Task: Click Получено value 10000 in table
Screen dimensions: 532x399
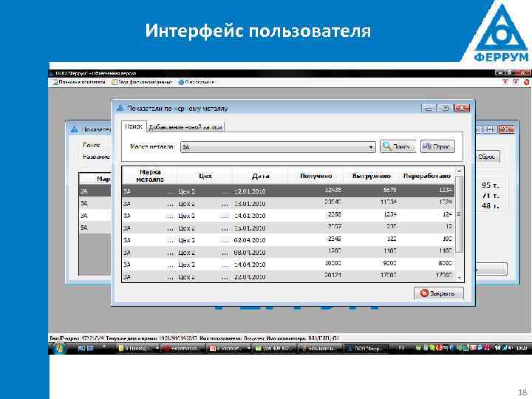Action: coord(332,263)
